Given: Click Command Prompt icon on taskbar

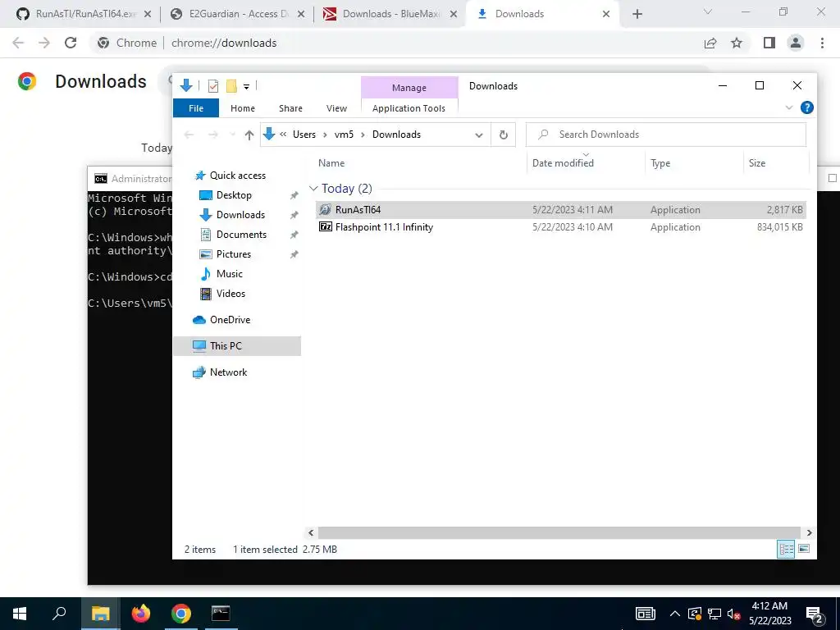Looking at the screenshot, I should coord(221,614).
